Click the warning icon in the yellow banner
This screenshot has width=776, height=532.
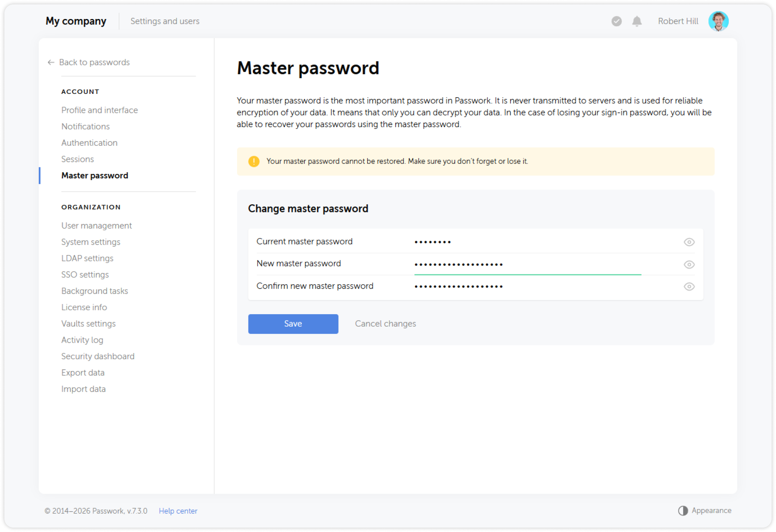click(x=254, y=161)
